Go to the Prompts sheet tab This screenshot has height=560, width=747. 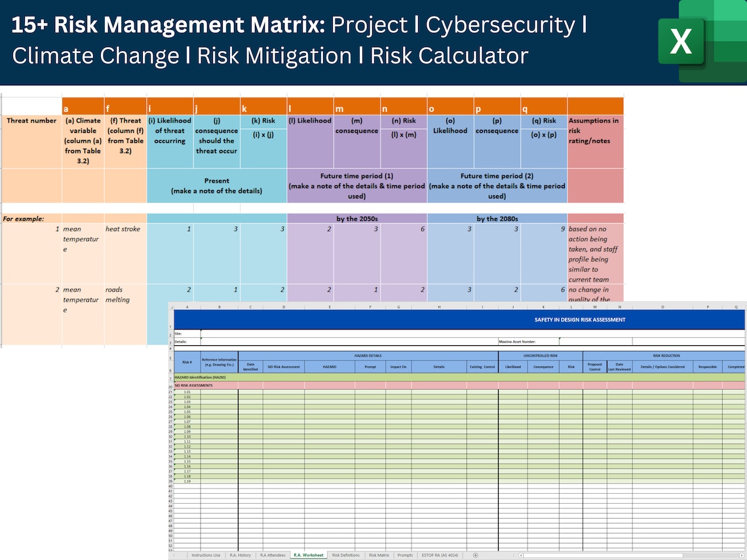coord(405,555)
